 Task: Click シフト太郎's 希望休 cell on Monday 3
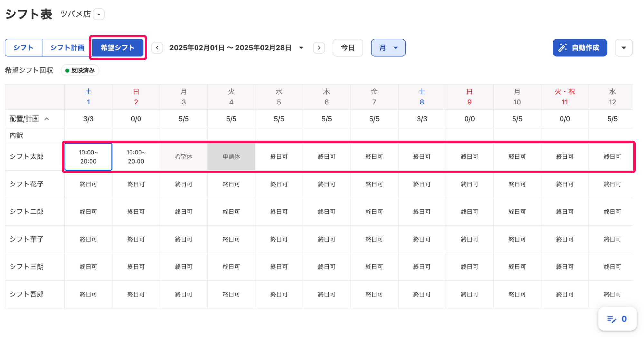tap(184, 157)
